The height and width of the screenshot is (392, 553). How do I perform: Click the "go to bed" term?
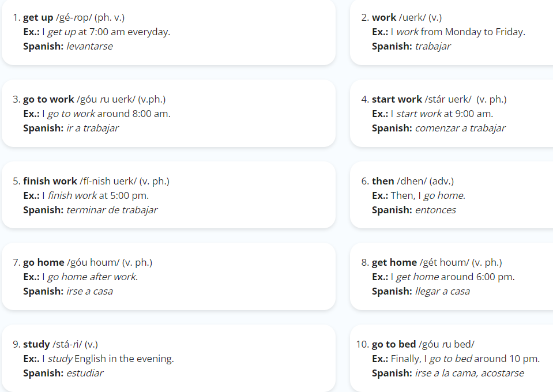point(394,344)
